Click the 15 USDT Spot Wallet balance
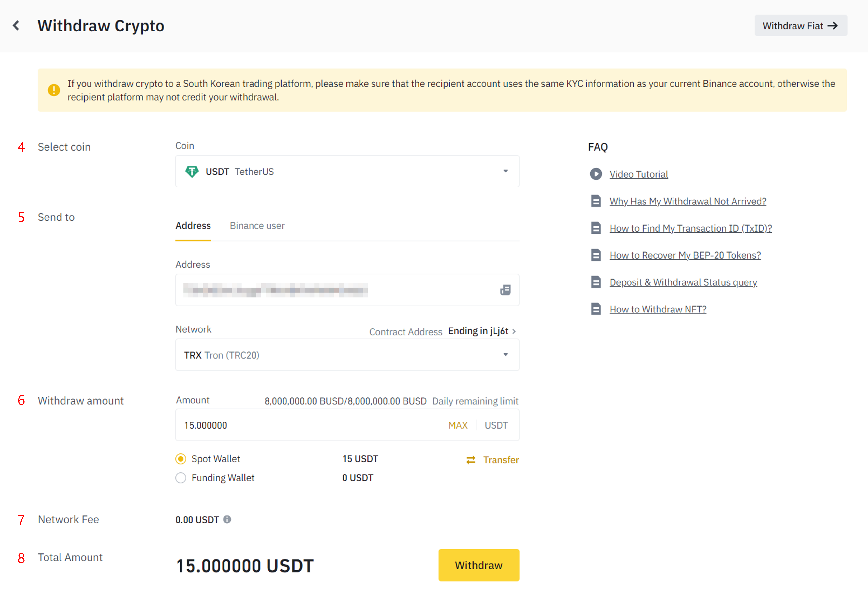 360,459
